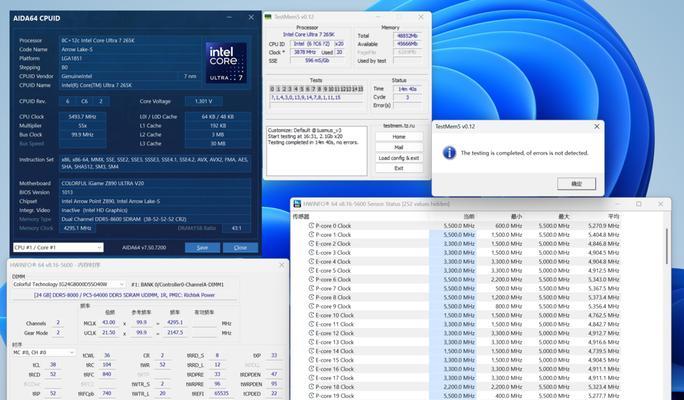Click Load config & exit in TestMem5
Image resolution: width=684 pixels, height=400 pixels.
coord(399,158)
